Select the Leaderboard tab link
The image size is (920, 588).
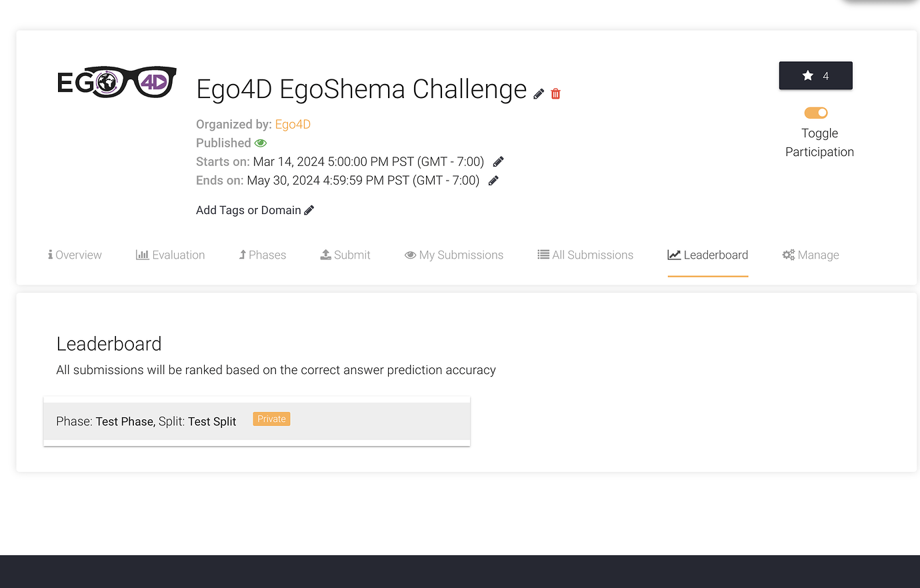coord(707,254)
